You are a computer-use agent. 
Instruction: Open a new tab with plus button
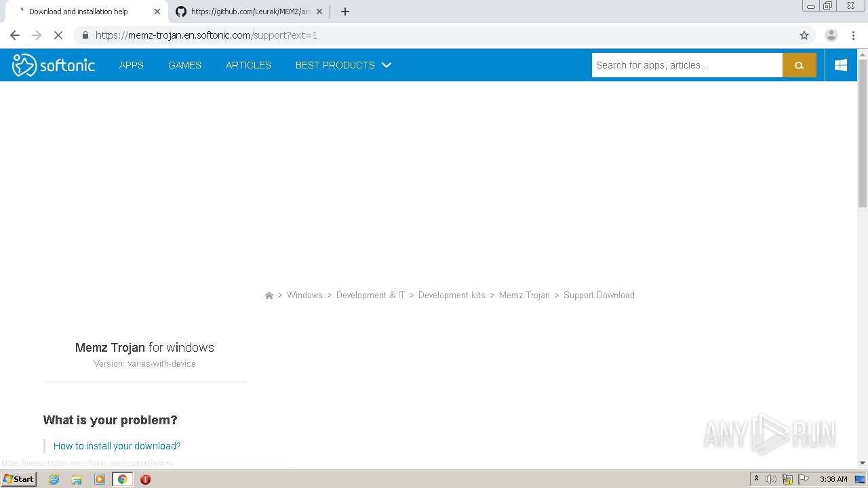[345, 12]
